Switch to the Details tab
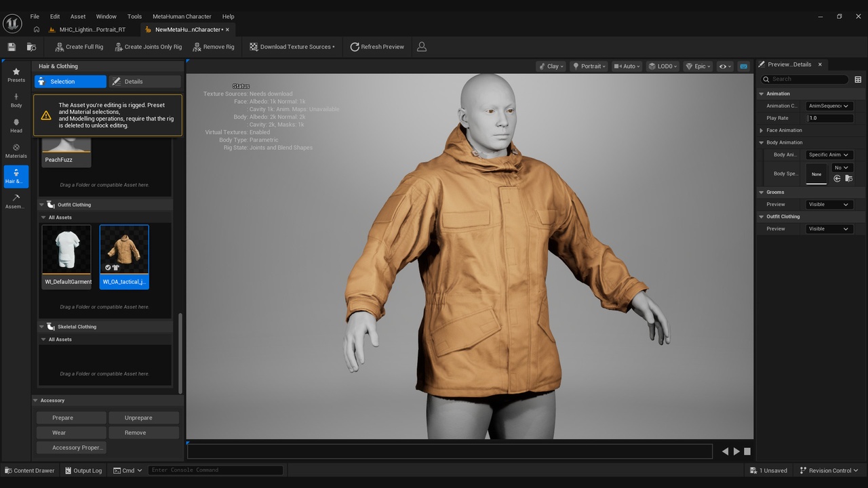The image size is (868, 488). pos(144,81)
